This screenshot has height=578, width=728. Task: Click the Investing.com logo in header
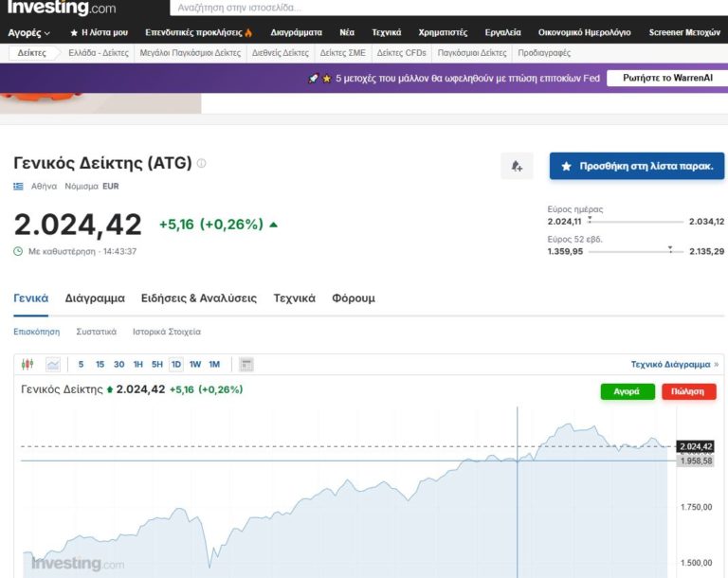pos(62,9)
